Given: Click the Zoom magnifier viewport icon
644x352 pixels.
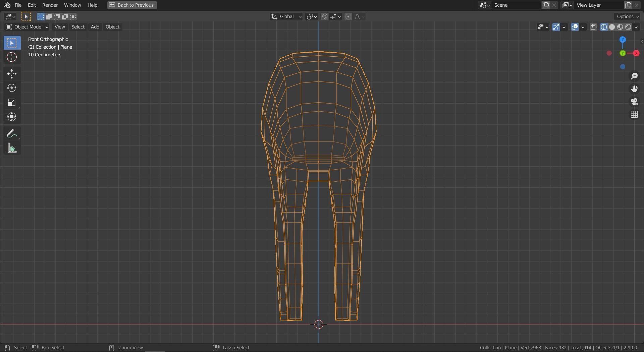Looking at the screenshot, I should [634, 76].
